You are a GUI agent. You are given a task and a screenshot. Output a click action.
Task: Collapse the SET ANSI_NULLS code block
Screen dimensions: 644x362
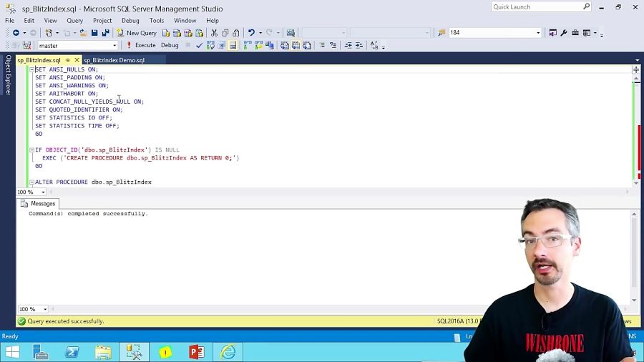point(31,69)
